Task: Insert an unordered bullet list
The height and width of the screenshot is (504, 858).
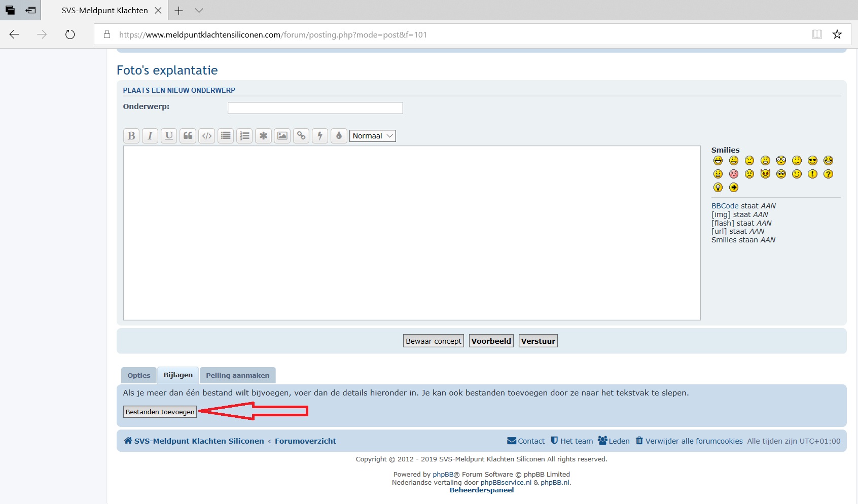Action: (226, 136)
